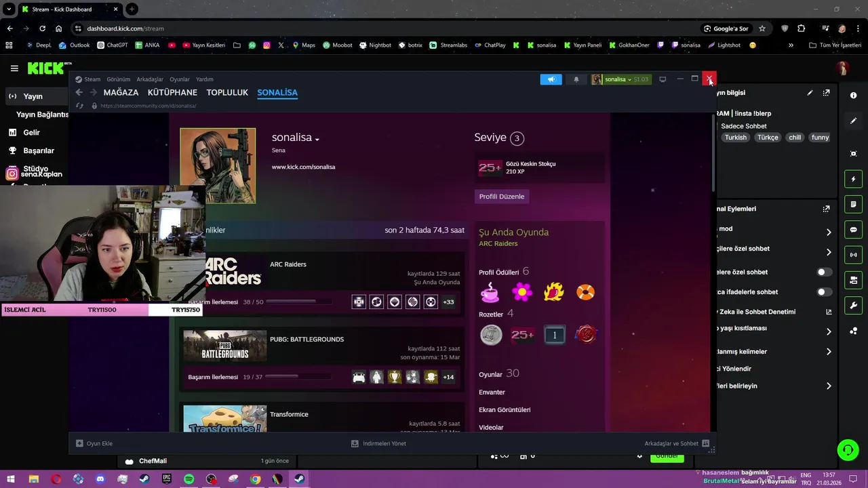868x488 pixels.
Task: Open Kick hamburger menu
Action: point(14,68)
